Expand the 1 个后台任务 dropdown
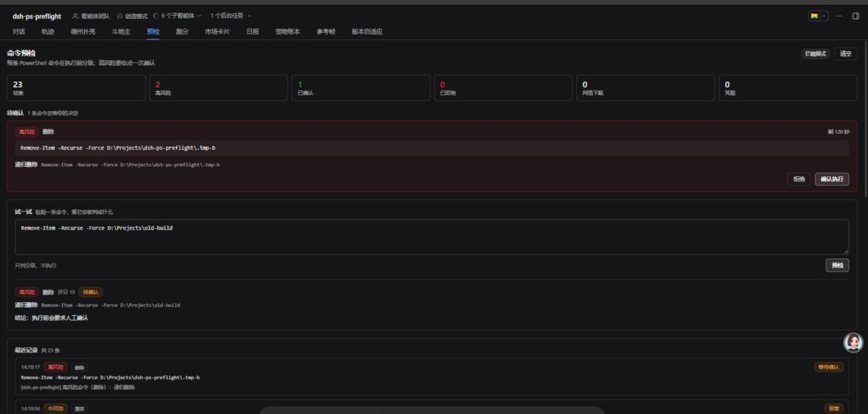The height and width of the screenshot is (414, 868). 231,16
